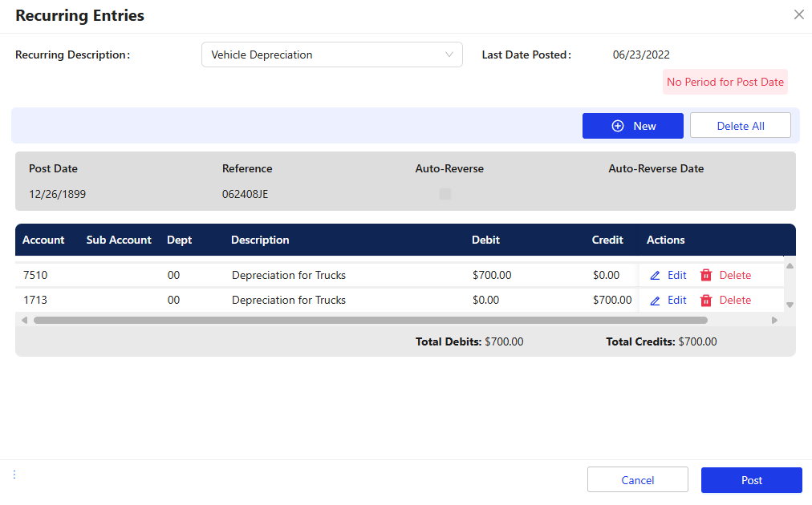Click the horizontal scroll left arrow

click(24, 321)
